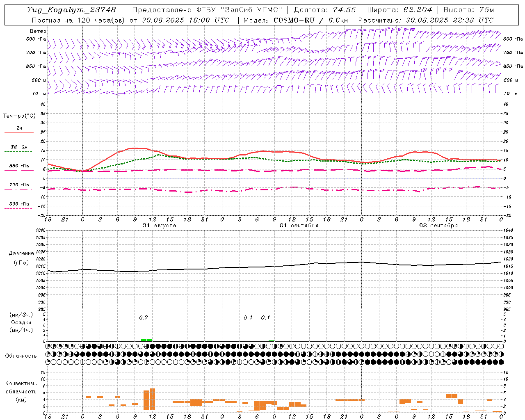Screen dimensions: 525x420
Task: Click the longitude value Долгота: 74.55
Action: 325,10
